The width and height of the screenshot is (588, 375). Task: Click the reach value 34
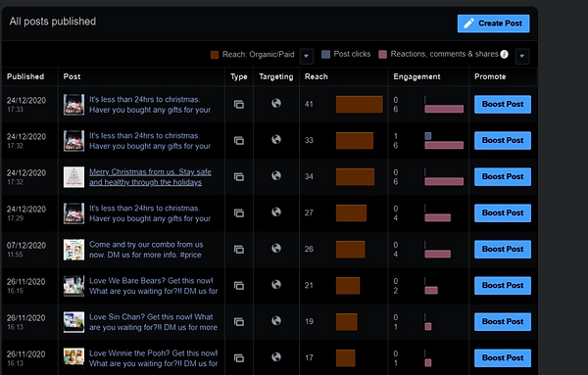pyautogui.click(x=309, y=176)
